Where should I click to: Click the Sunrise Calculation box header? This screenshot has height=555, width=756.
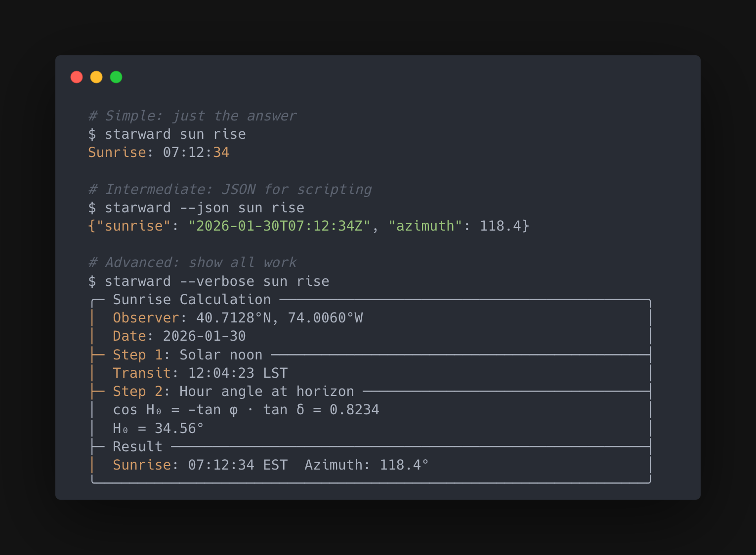coord(192,299)
